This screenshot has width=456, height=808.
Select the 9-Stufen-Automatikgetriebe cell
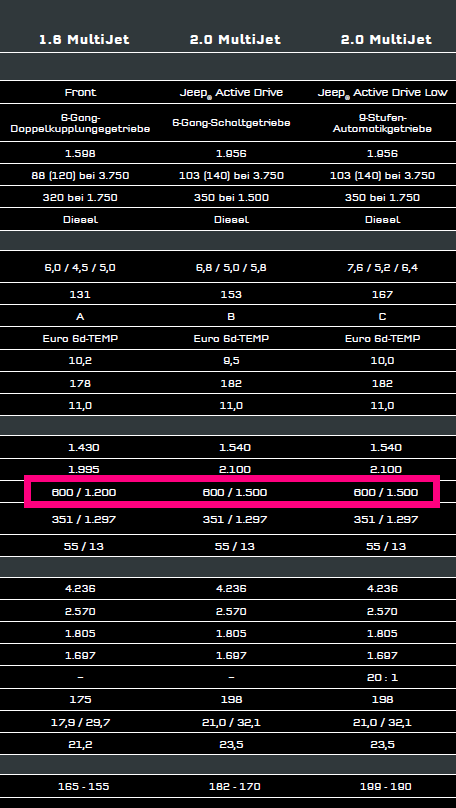(382, 123)
